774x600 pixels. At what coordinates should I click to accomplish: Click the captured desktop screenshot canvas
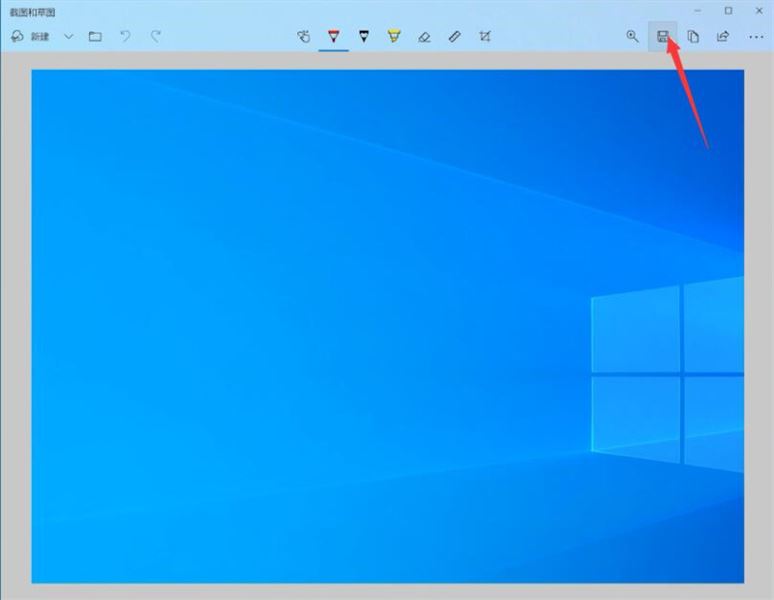387,325
